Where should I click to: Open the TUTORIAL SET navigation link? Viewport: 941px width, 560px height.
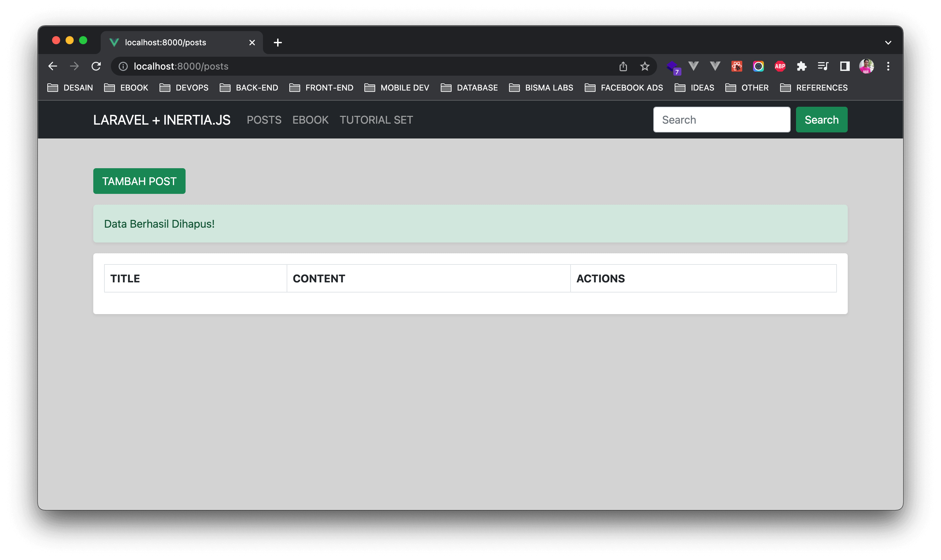(376, 120)
